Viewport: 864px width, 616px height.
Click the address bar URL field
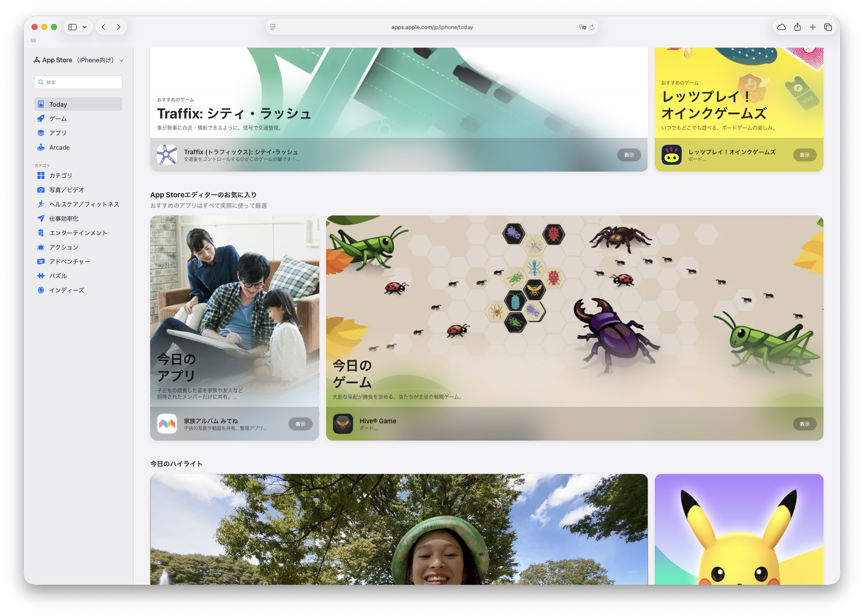click(432, 27)
